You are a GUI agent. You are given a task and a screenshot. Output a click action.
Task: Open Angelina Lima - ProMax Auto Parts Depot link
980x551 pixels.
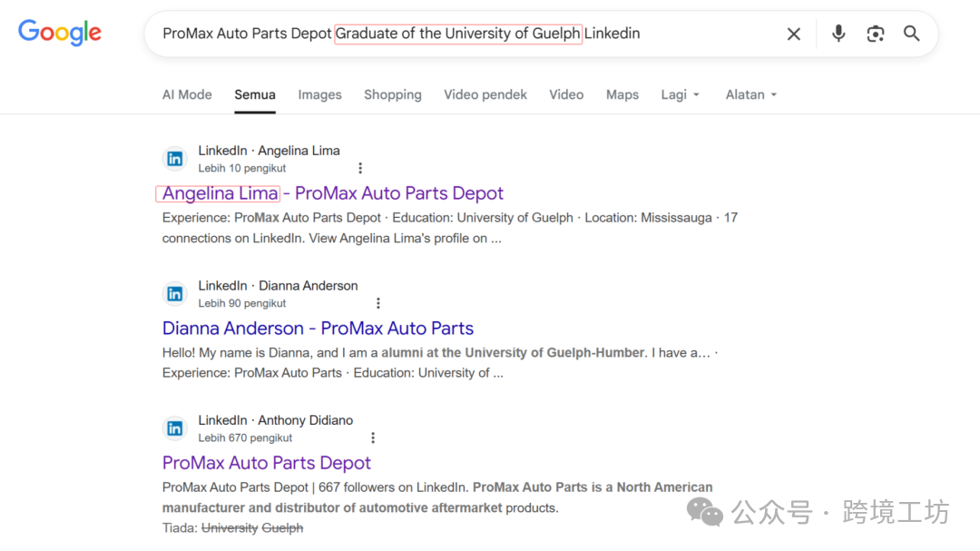click(x=332, y=193)
